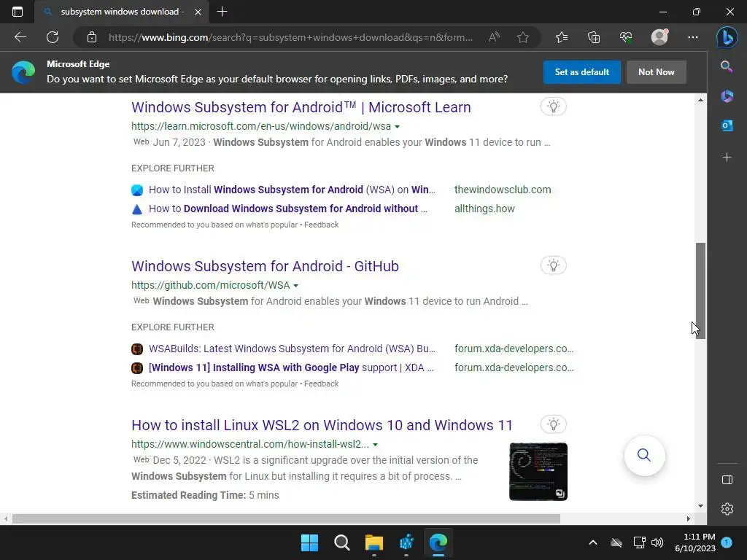This screenshot has width=747, height=560.
Task: Toggle sidebar visibility icon
Action: point(727,480)
